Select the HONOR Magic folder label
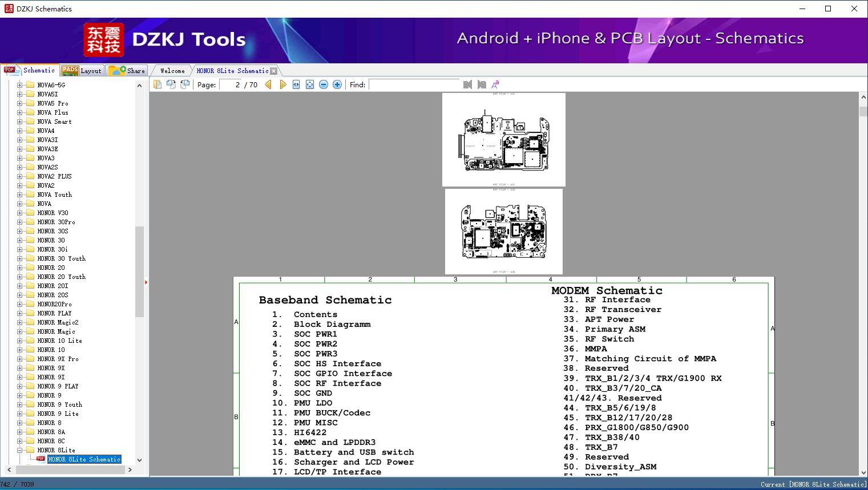This screenshot has width=868, height=490. tap(56, 331)
